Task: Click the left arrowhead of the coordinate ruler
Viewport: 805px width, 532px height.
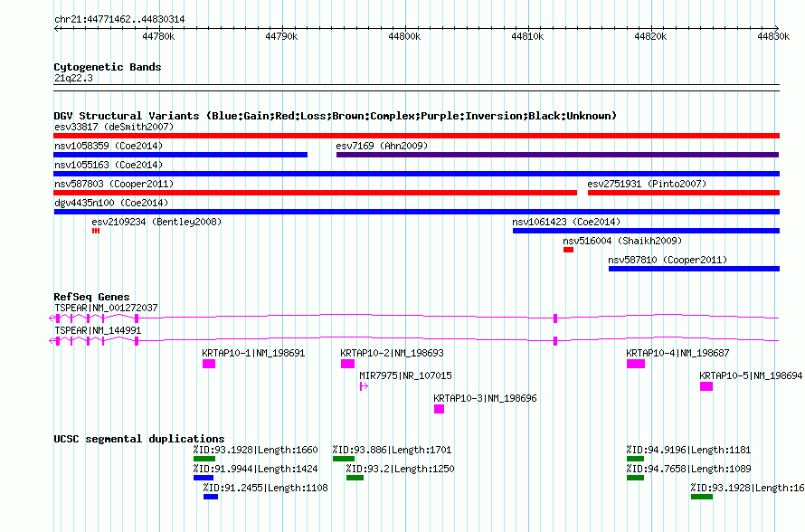Action: click(56, 29)
